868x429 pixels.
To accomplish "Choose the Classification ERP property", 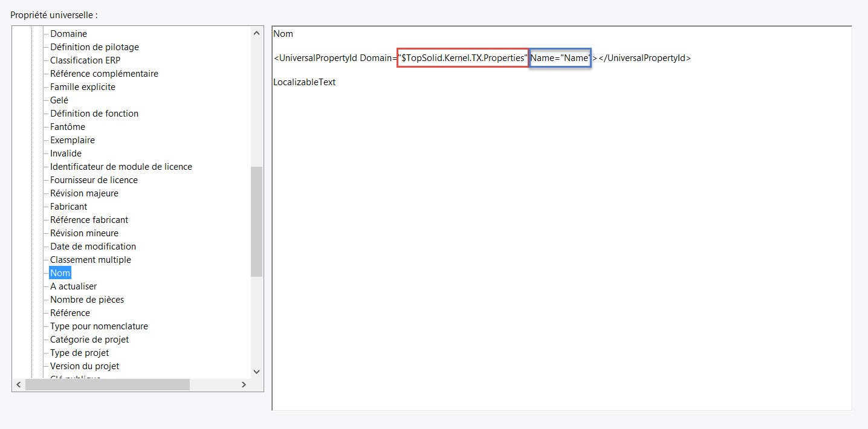I will pyautogui.click(x=85, y=60).
